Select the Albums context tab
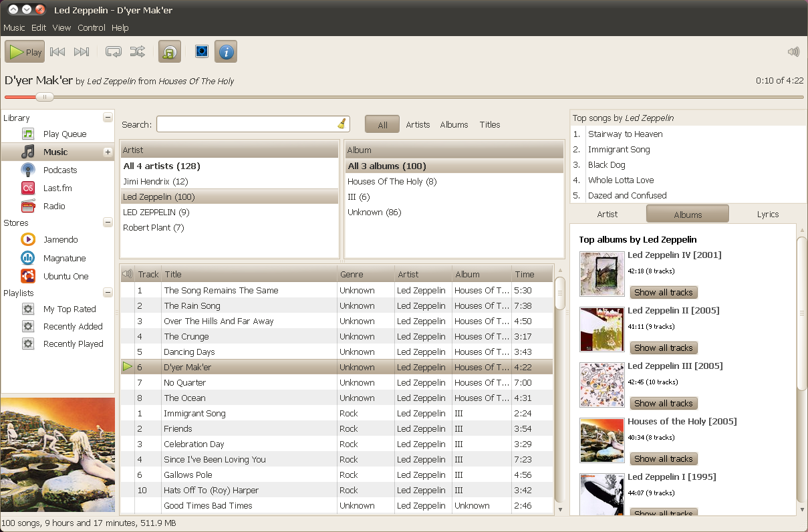The width and height of the screenshot is (808, 532). click(688, 214)
